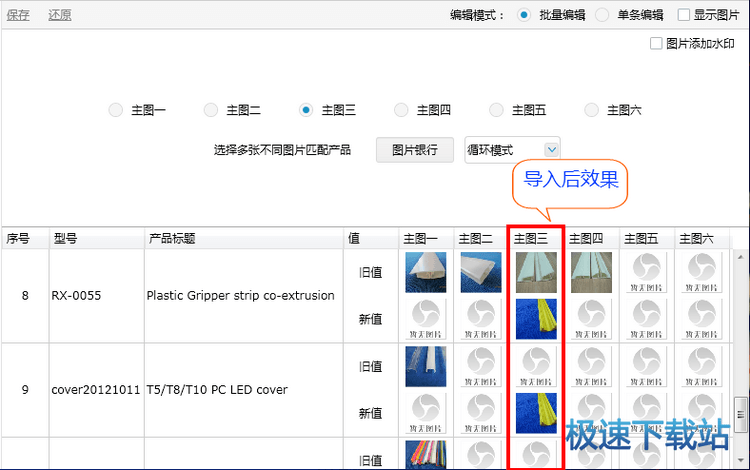Click cover20121011 new 主图二 placeholder image
Image resolution: width=750 pixels, height=470 pixels.
tap(481, 413)
